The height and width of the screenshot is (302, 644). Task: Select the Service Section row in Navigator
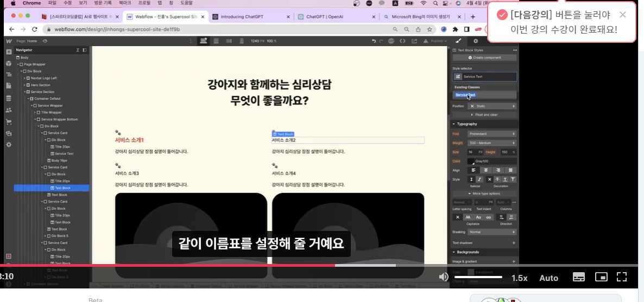tap(52, 92)
